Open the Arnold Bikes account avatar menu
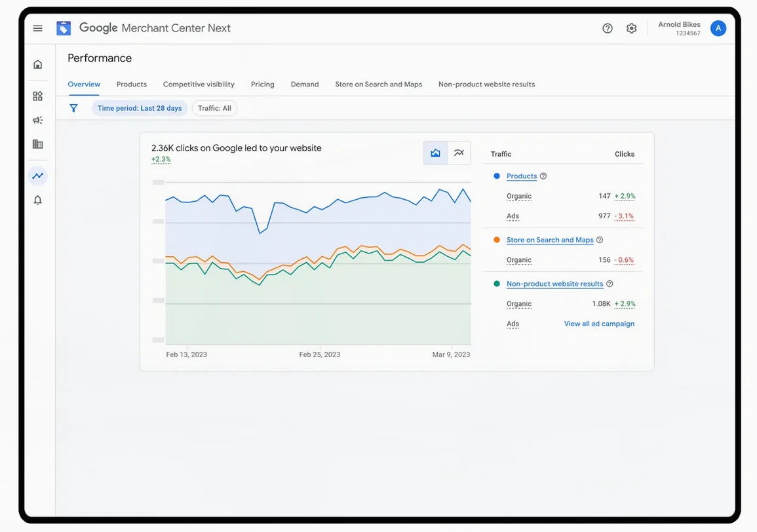 (x=718, y=28)
